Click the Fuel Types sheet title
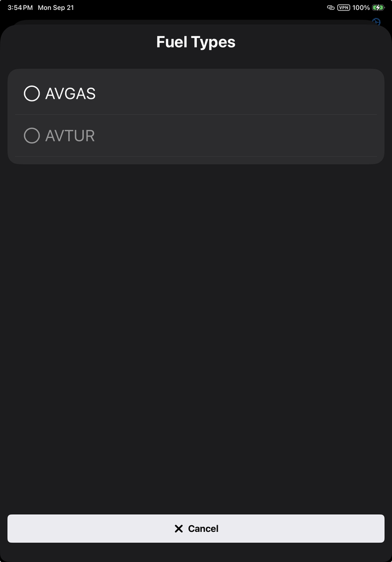The image size is (392, 562). (x=196, y=42)
